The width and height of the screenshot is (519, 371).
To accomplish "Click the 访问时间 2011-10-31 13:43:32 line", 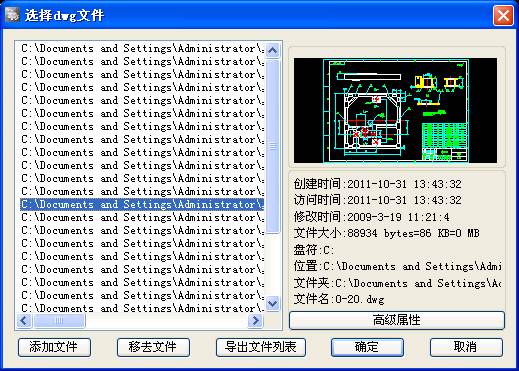I will click(378, 200).
